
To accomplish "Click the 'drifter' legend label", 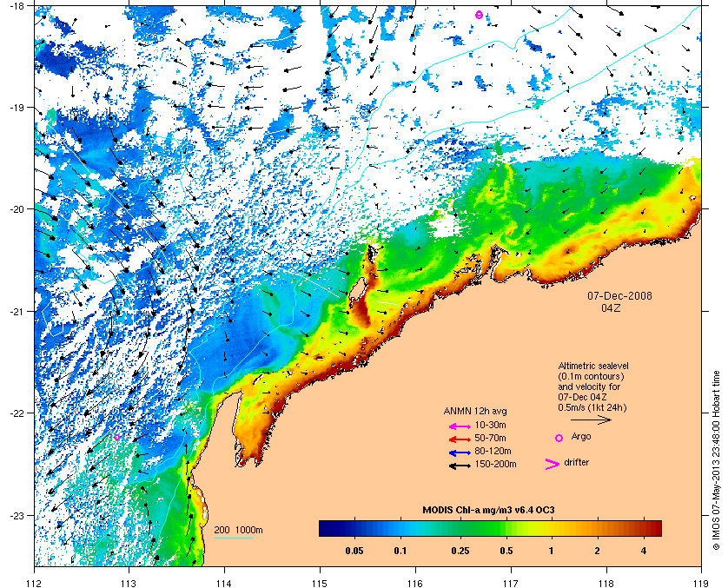I will [x=576, y=463].
